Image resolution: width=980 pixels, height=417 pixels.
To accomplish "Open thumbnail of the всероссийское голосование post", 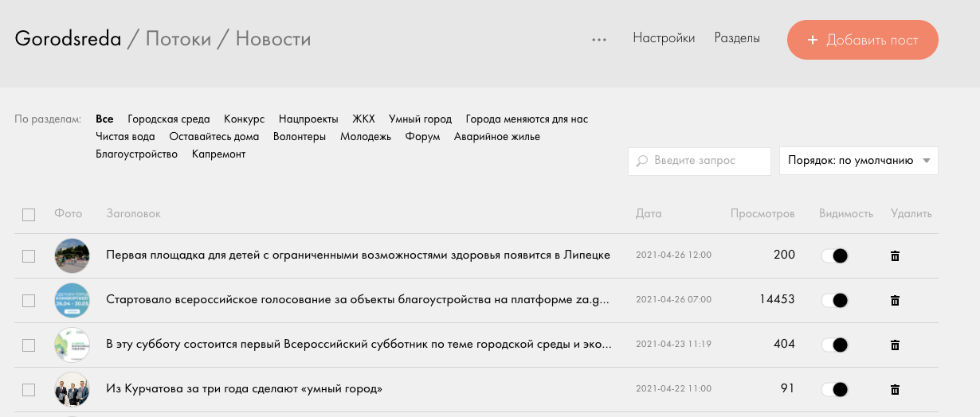I will click(x=72, y=300).
